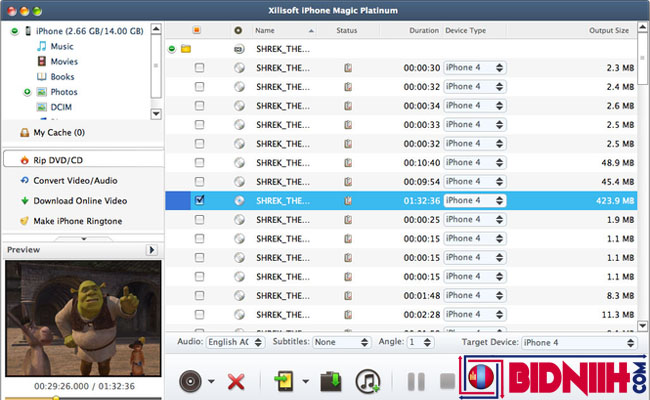Screen dimensions: 650x400
Task: Open device type dropdown for 11.3 MB row
Action: point(475,315)
